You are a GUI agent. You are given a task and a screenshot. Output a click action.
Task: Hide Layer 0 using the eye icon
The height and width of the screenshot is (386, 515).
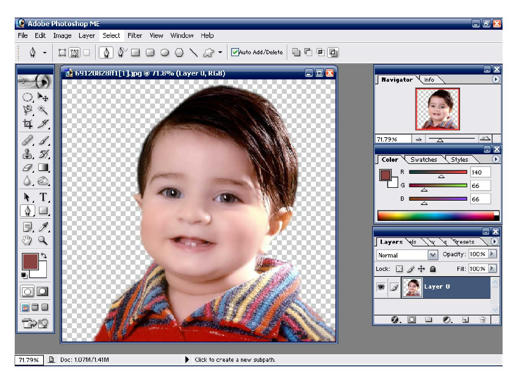381,286
